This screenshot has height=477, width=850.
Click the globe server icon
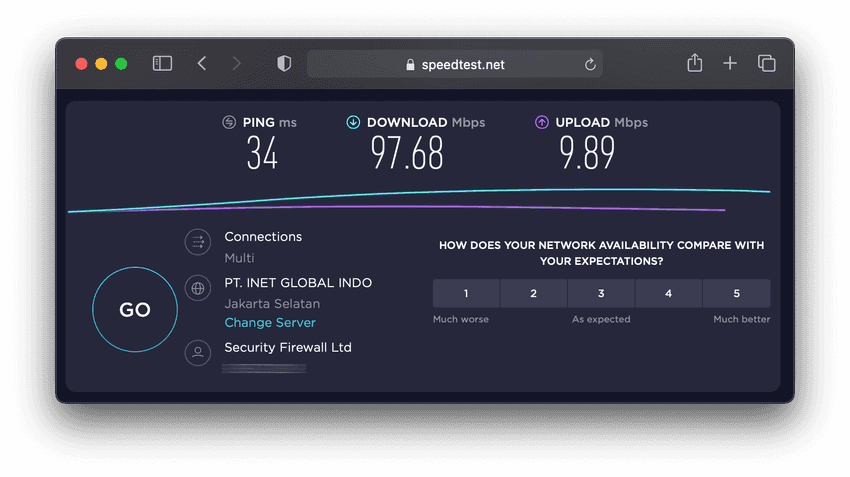198,289
